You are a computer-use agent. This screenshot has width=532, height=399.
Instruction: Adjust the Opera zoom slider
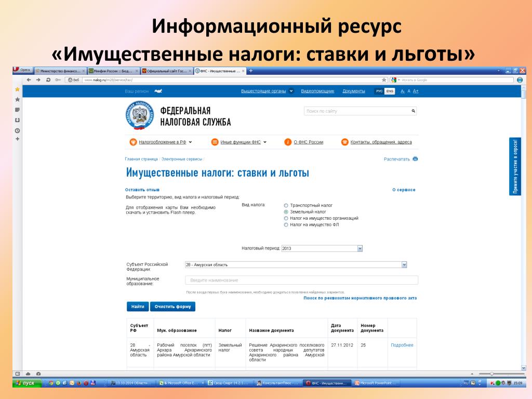pyautogui.click(x=491, y=374)
